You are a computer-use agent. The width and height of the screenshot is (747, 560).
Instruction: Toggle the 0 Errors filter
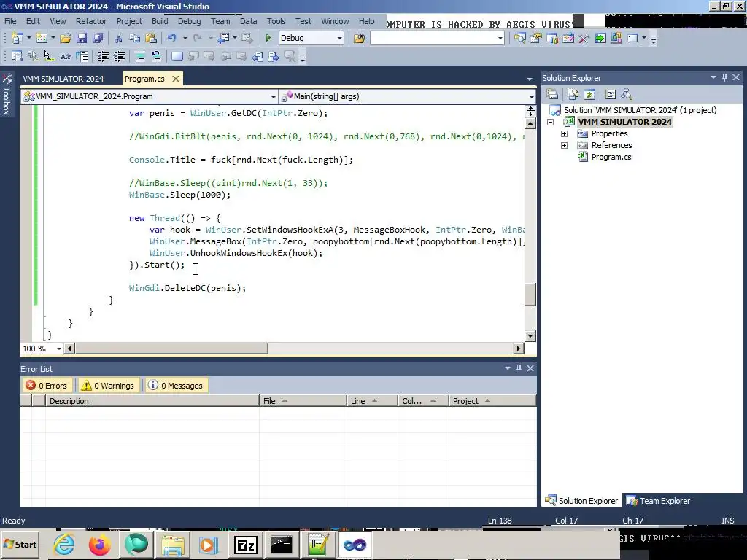click(x=47, y=386)
